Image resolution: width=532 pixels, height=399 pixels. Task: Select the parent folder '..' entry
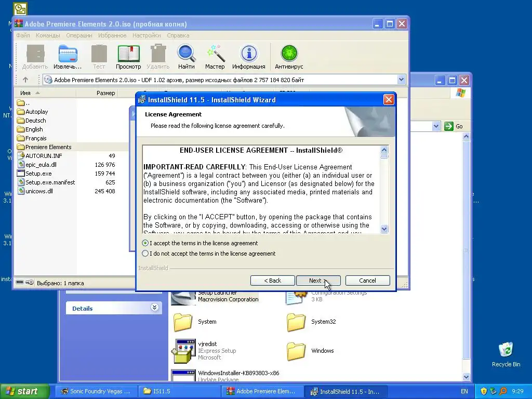[23, 103]
